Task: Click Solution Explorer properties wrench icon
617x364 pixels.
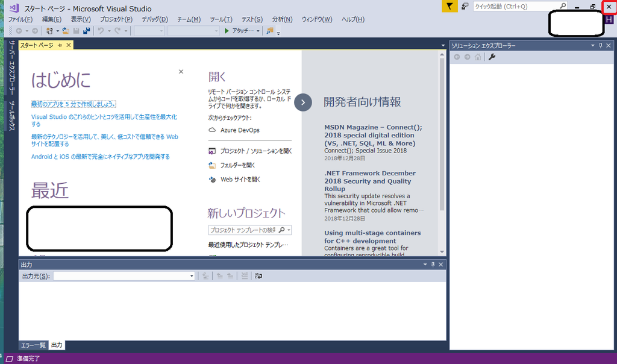Action: 492,57
